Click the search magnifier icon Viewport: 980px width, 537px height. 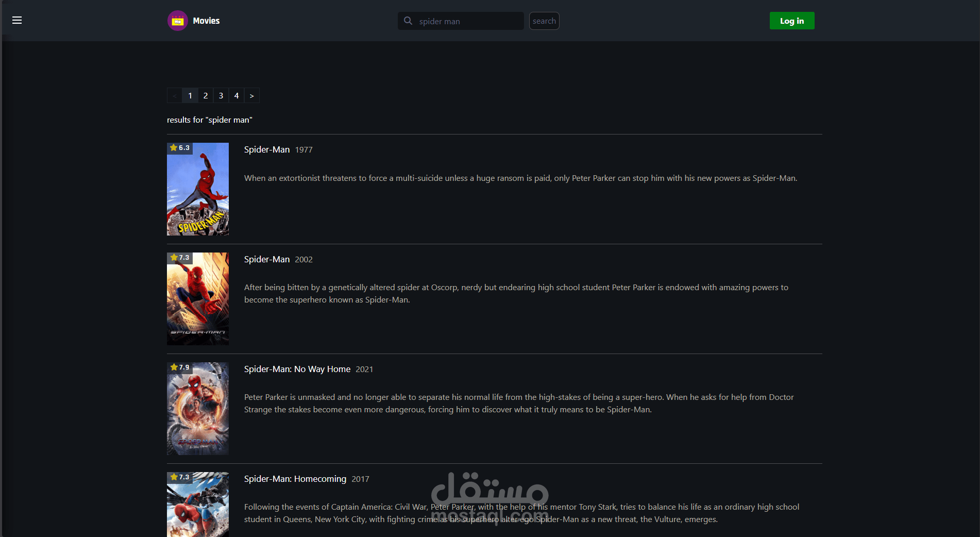[408, 21]
